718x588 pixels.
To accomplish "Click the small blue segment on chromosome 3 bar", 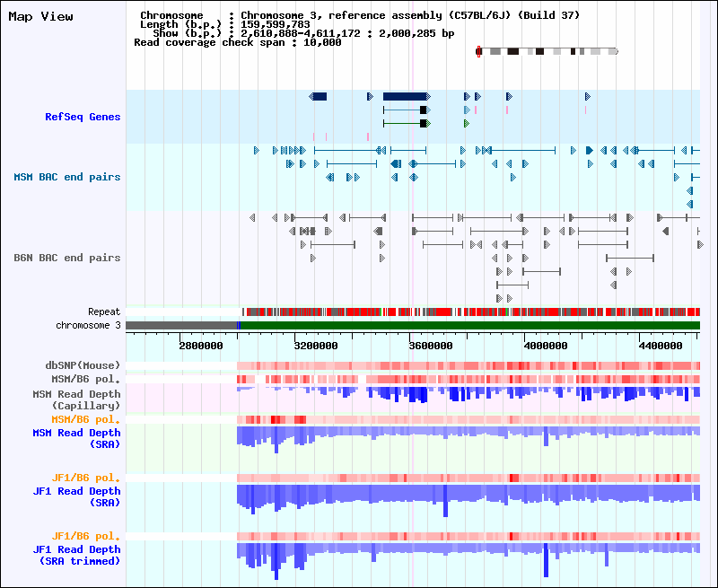I will click(x=238, y=325).
